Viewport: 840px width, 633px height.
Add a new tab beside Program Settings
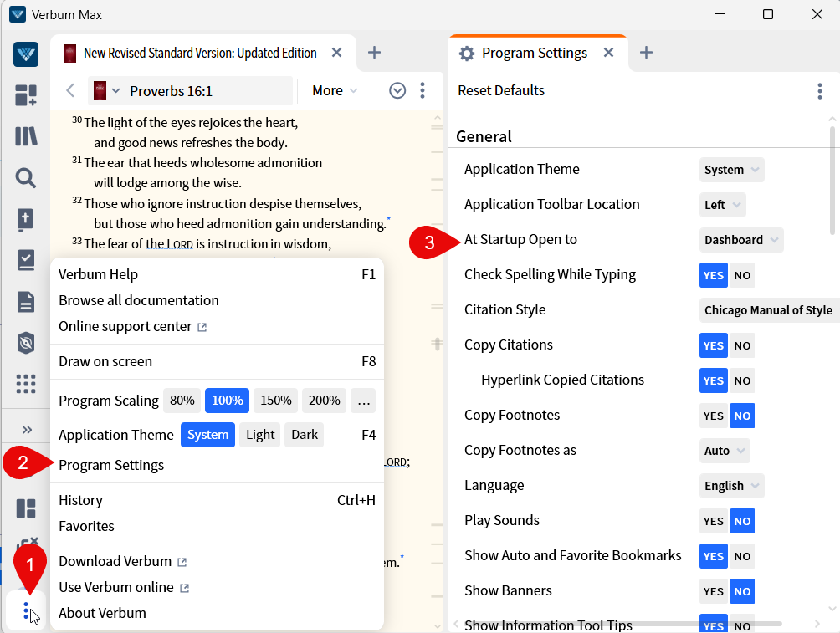[x=646, y=53]
